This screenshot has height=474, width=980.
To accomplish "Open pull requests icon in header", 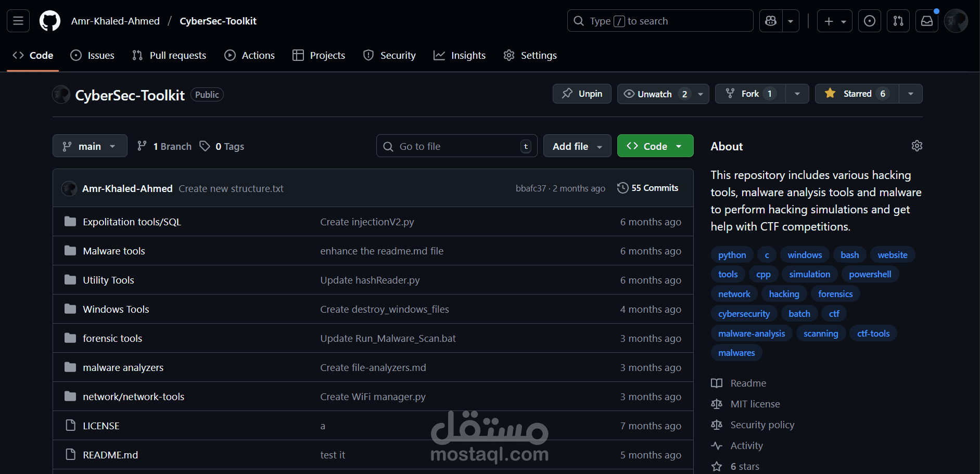I will [x=898, y=21].
